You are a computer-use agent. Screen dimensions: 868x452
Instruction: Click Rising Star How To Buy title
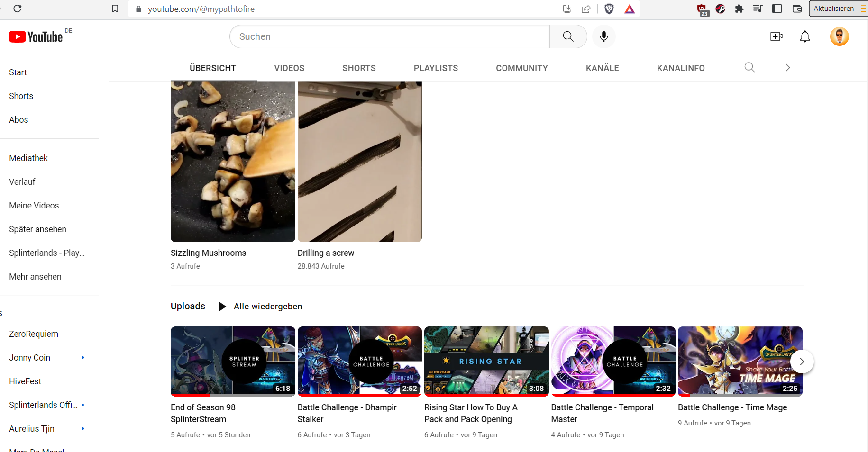click(x=471, y=413)
